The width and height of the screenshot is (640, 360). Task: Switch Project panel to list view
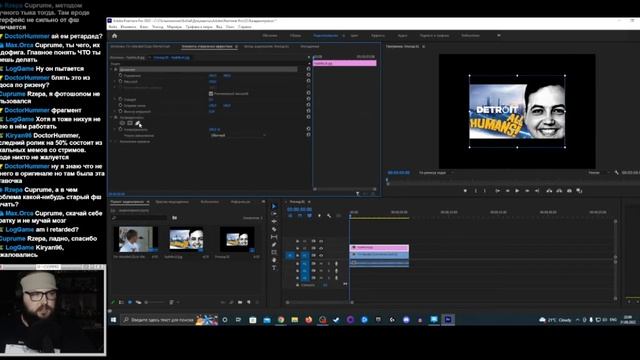[121, 302]
